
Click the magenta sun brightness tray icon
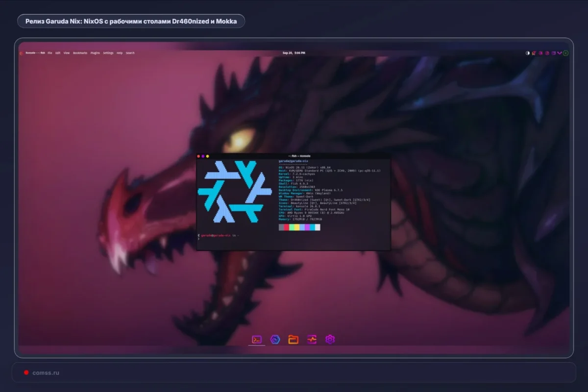click(540, 53)
